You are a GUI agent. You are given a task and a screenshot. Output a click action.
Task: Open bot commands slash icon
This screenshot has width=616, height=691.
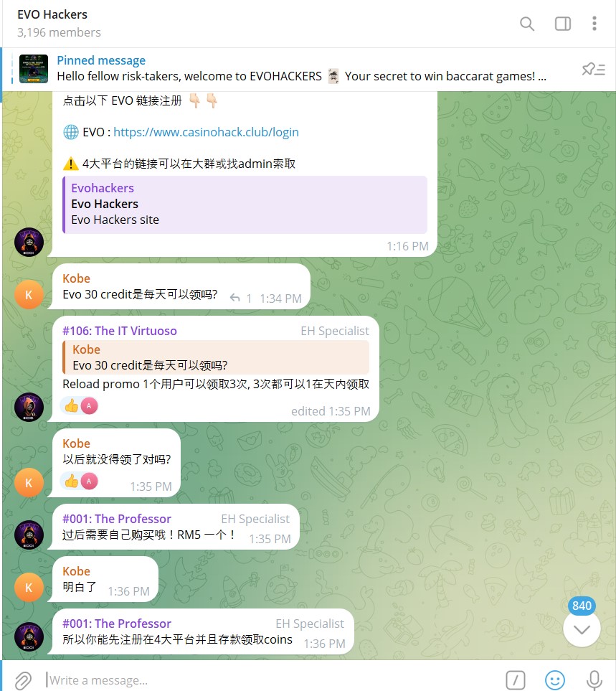click(x=515, y=680)
